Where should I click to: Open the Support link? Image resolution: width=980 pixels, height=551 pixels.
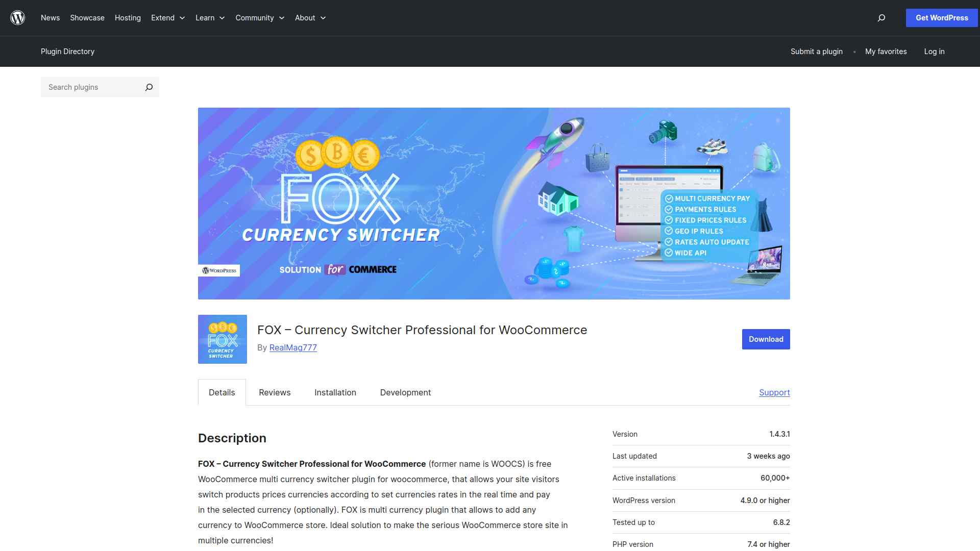click(x=774, y=392)
